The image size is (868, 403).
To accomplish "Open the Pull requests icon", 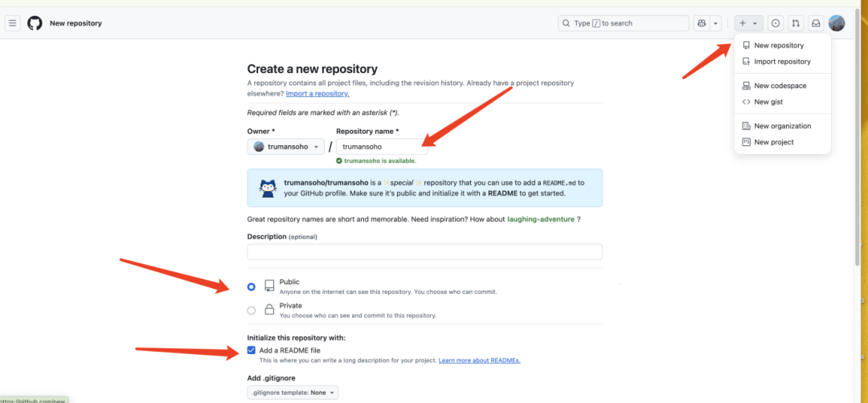I will coord(796,23).
